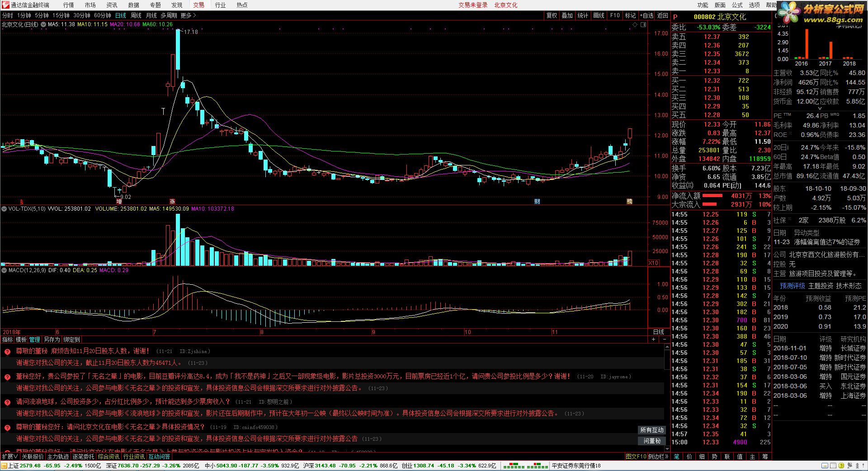
Task: Switch chart period to 30分钟
Action: (82, 15)
